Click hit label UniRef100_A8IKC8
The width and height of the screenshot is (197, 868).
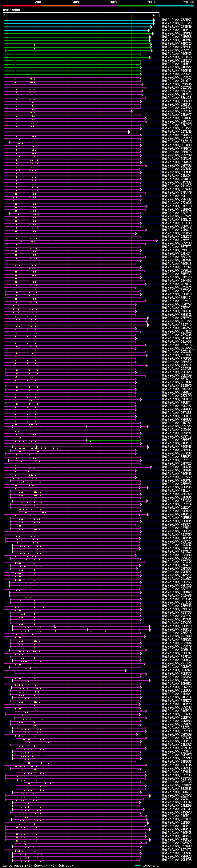pyautogui.click(x=177, y=57)
